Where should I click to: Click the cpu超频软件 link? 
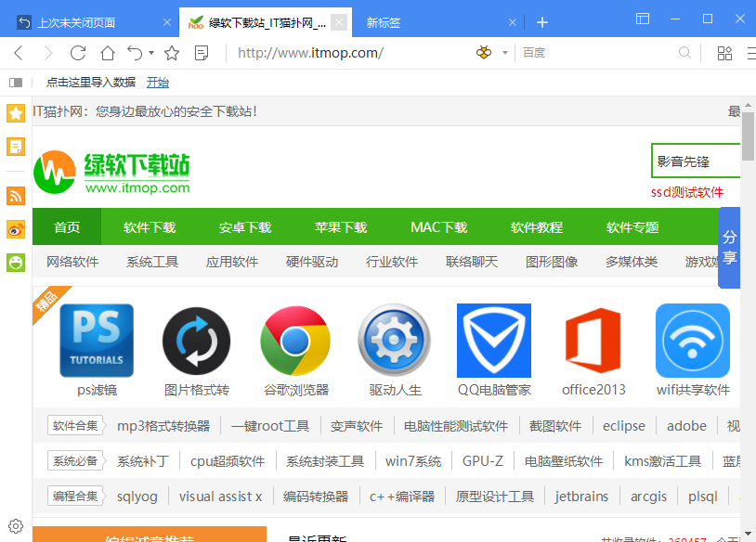pos(228,461)
